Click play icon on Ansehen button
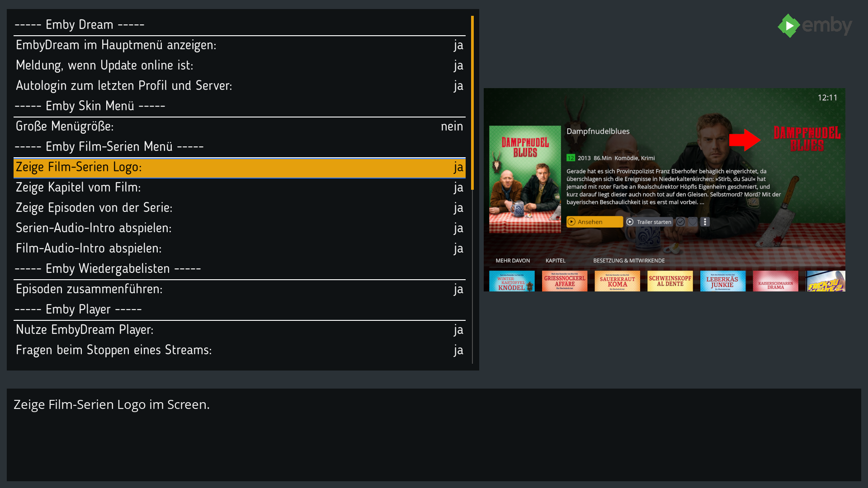Viewport: 868px width, 488px height. 572,222
